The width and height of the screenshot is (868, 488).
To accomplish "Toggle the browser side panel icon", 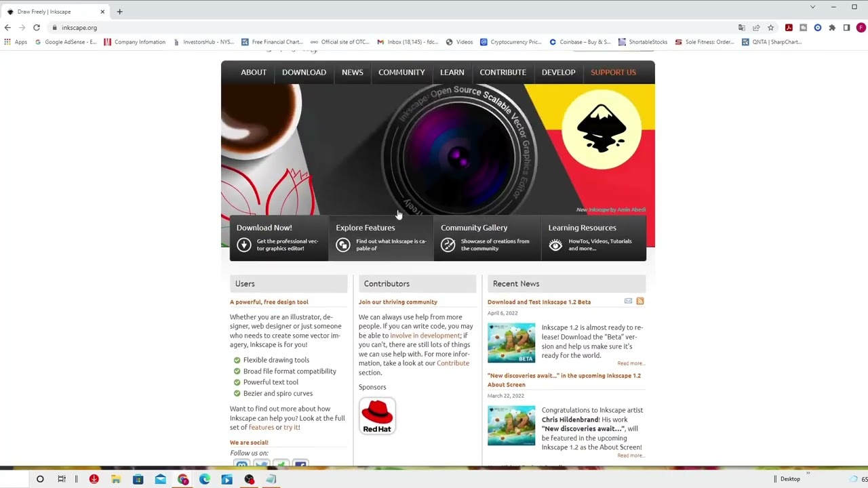I will click(846, 28).
